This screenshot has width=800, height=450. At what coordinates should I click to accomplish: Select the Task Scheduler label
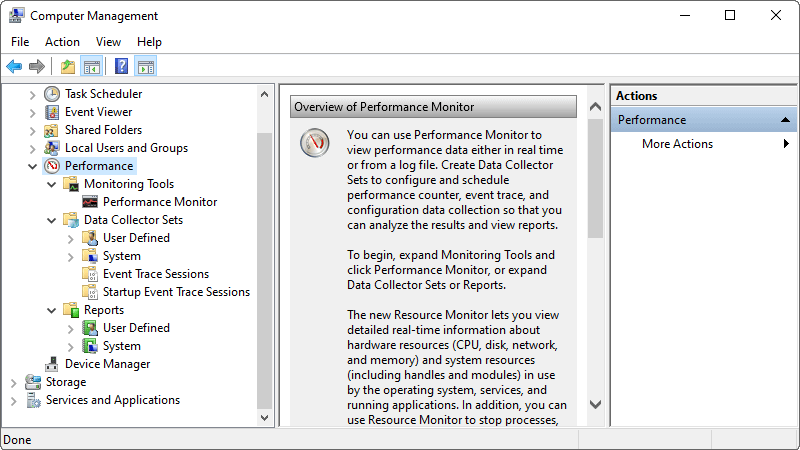104,94
